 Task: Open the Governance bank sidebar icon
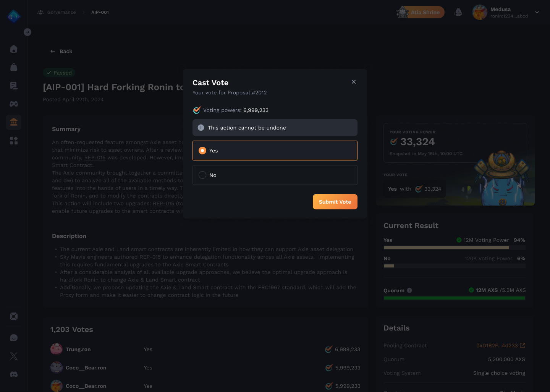[x=14, y=122]
